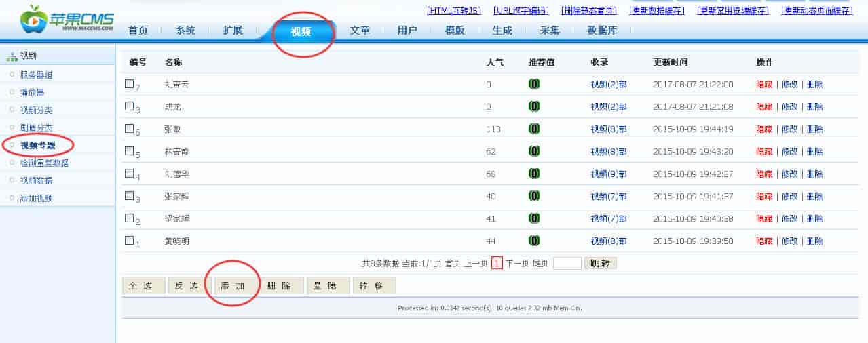Open 视频(7)部 link in 张家辉 row
This screenshot has height=343, width=868.
609,197
